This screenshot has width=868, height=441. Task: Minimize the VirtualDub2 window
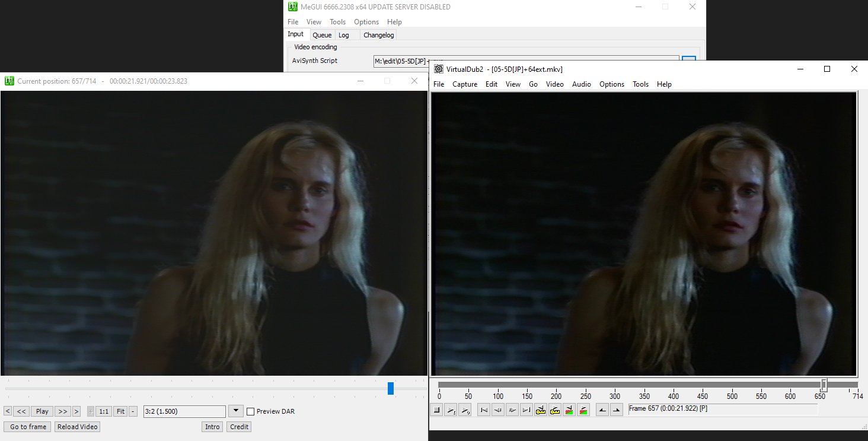coord(800,69)
